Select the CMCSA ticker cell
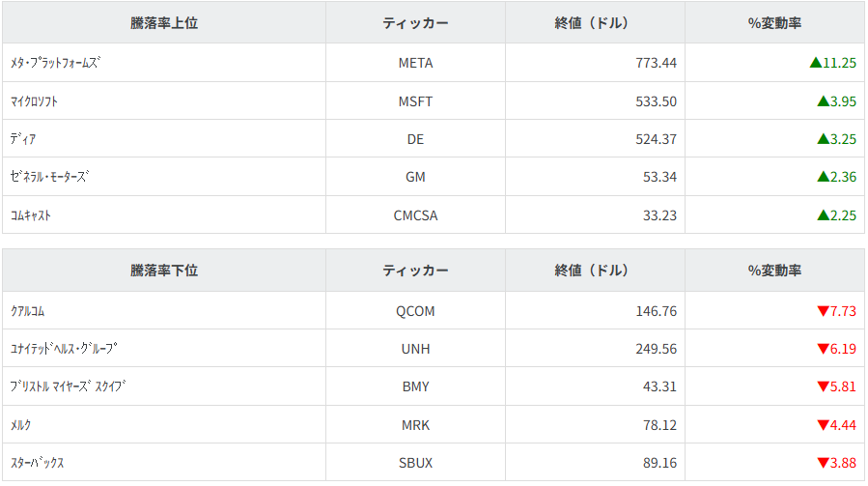Image resolution: width=868 pixels, height=486 pixels. pyautogui.click(x=415, y=215)
